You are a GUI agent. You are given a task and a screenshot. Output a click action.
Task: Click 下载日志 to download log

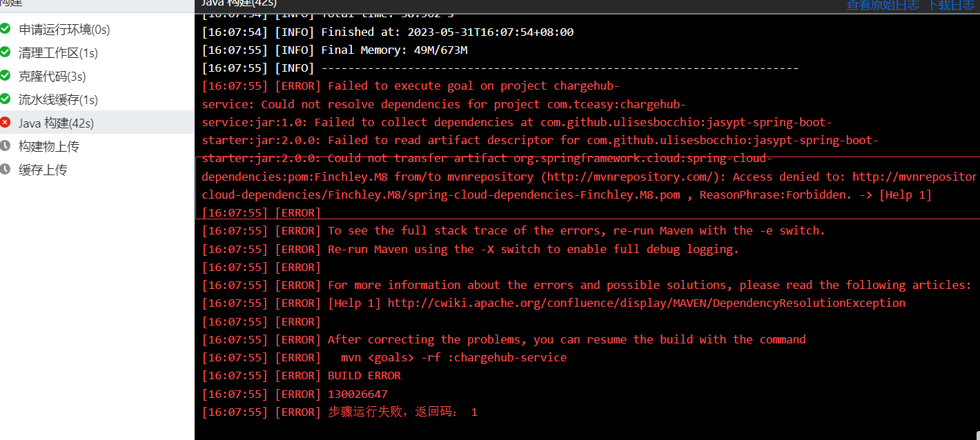[x=952, y=5]
